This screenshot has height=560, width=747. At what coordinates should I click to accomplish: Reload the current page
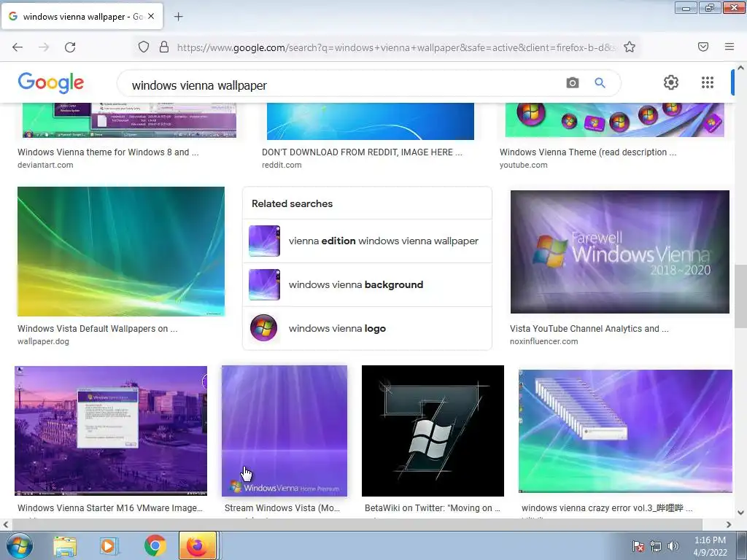point(70,47)
